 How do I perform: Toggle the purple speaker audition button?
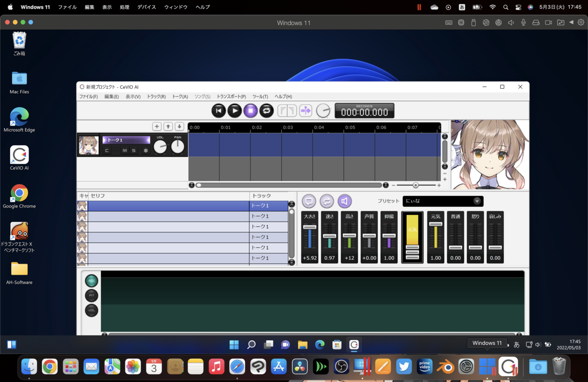point(345,201)
